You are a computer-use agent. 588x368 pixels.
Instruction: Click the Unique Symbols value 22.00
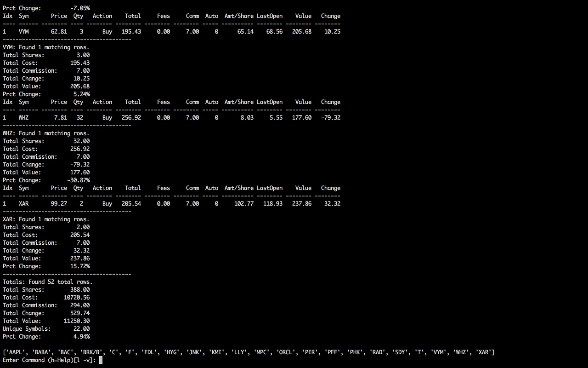point(82,329)
